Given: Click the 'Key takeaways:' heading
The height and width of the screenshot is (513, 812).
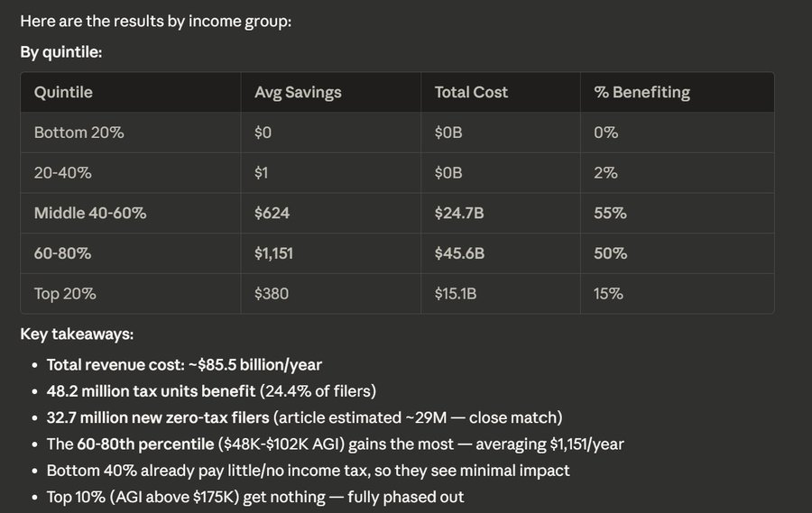Looking at the screenshot, I should click(x=77, y=334).
